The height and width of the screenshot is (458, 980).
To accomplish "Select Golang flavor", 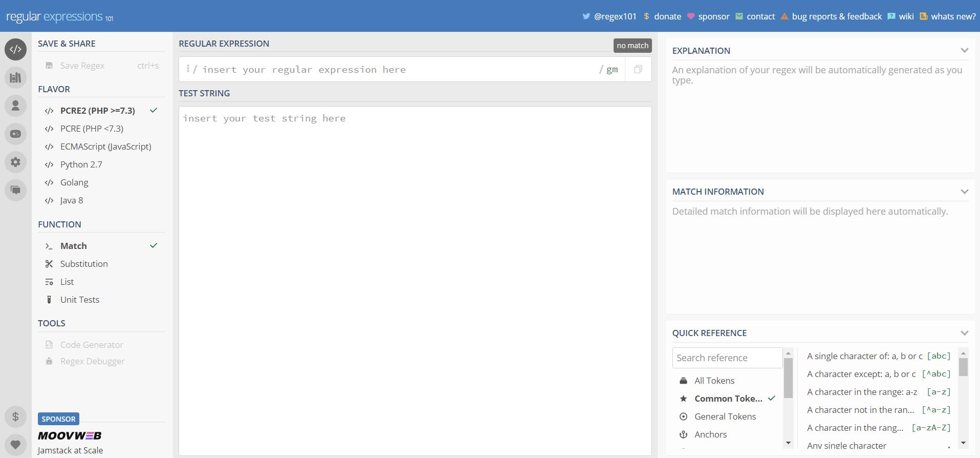I will coord(101,182).
